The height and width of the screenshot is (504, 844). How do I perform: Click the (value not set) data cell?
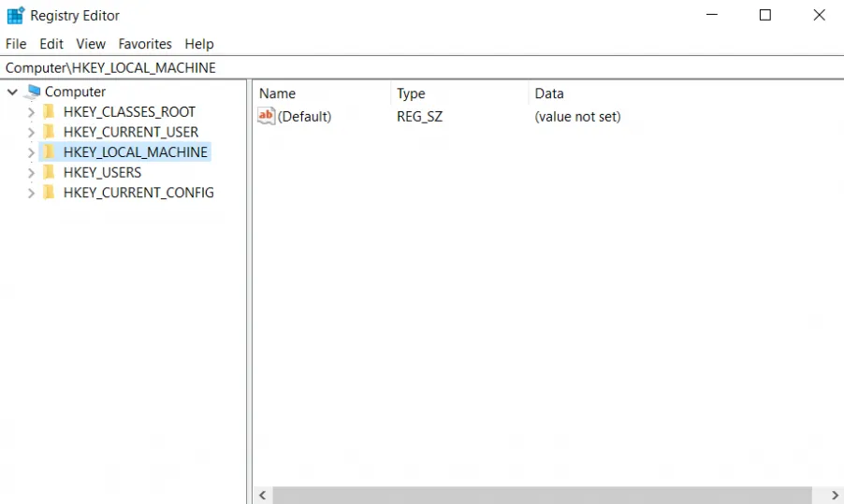click(x=577, y=117)
